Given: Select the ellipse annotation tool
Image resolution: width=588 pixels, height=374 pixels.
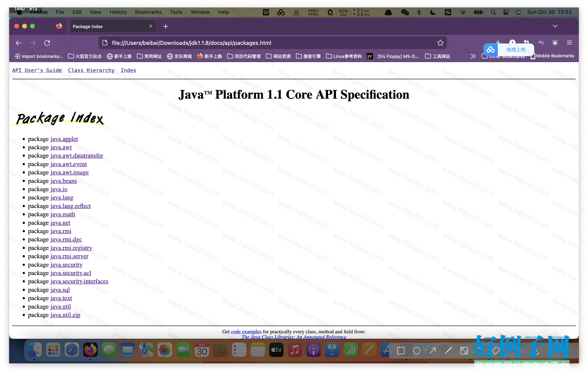Looking at the screenshot, I should tap(417, 351).
